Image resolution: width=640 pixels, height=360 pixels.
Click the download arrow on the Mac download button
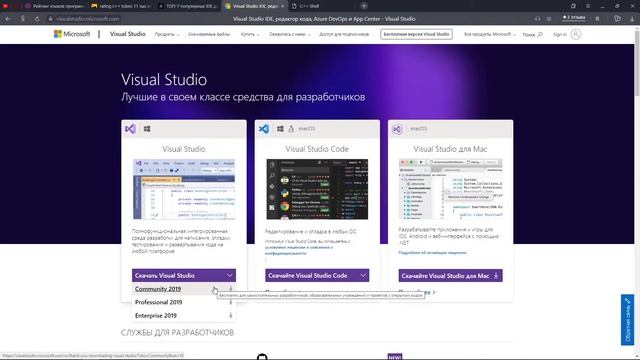coord(496,276)
